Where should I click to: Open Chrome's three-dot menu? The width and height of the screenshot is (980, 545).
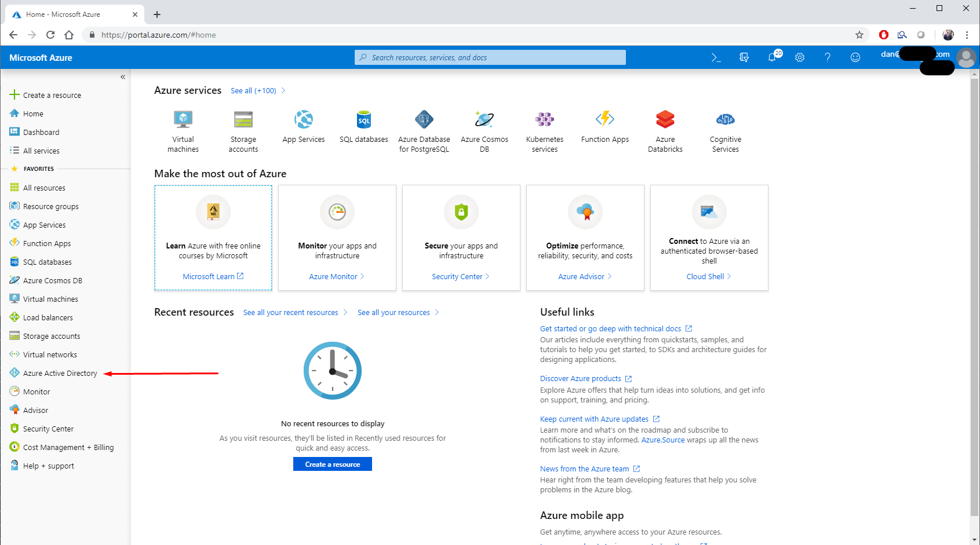pyautogui.click(x=967, y=35)
